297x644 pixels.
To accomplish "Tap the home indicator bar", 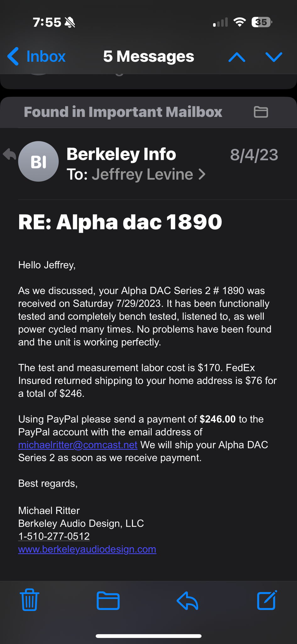I will click(x=148, y=636).
